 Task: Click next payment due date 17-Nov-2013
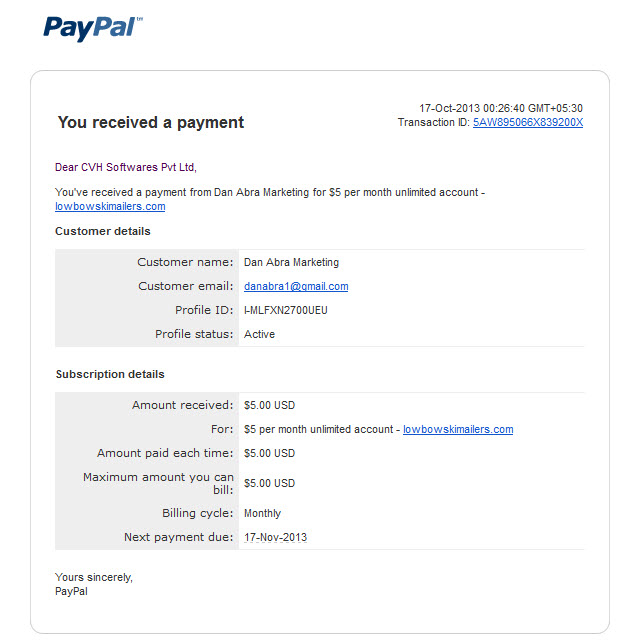tap(275, 537)
